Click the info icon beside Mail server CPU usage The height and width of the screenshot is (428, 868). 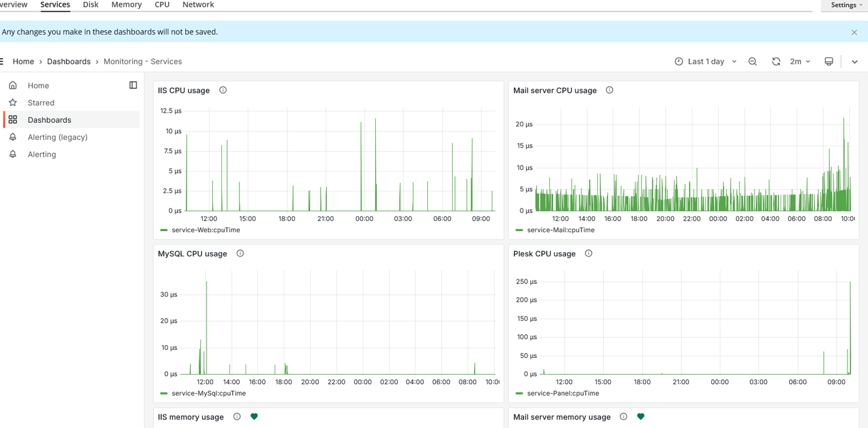click(x=609, y=90)
